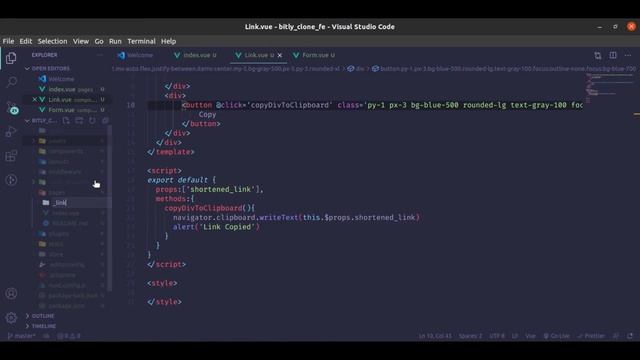Open the View menu

point(81,41)
